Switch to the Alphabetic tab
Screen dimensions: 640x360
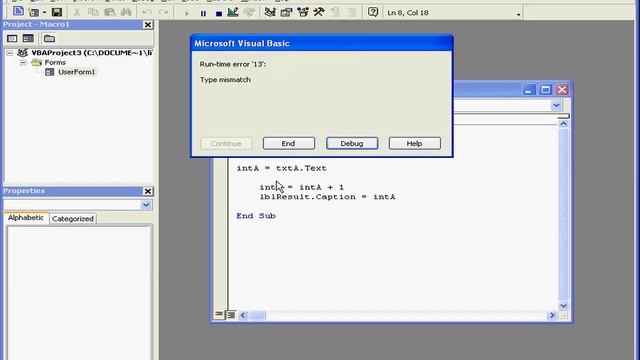(26, 218)
